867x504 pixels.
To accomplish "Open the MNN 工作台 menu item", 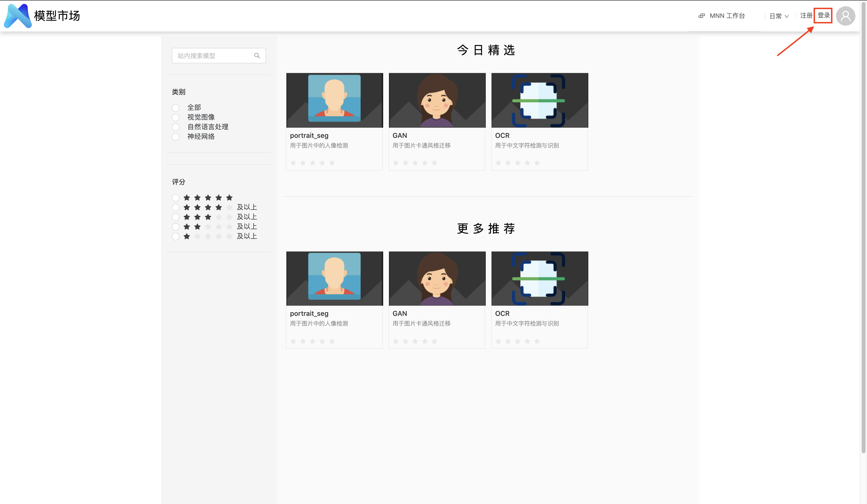I will 727,16.
